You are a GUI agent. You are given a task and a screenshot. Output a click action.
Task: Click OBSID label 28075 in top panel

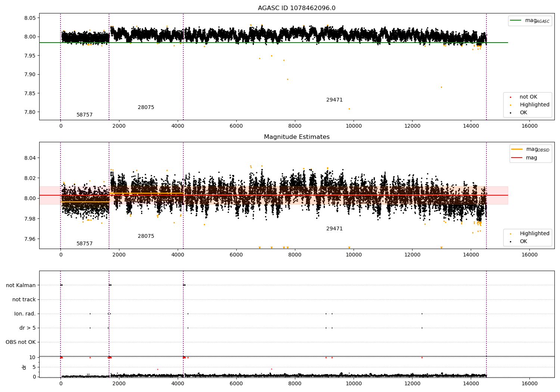click(x=146, y=108)
